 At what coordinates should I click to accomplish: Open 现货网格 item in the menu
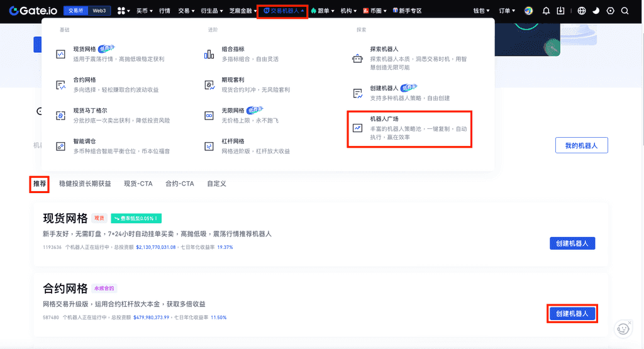110,54
